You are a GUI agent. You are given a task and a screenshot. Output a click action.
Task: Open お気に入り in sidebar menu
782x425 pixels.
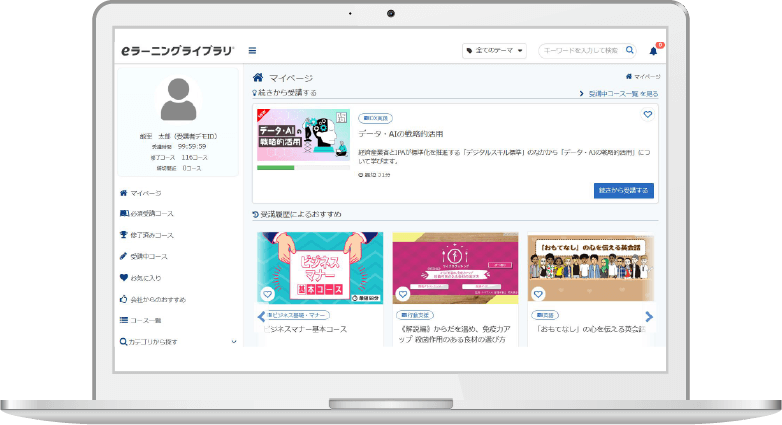145,278
